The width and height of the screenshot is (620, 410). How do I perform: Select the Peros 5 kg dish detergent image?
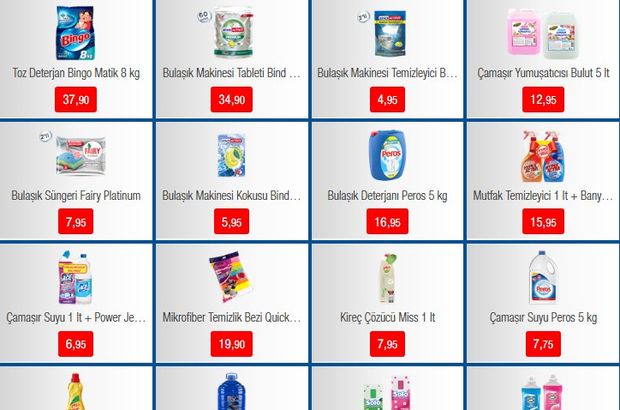387,155
